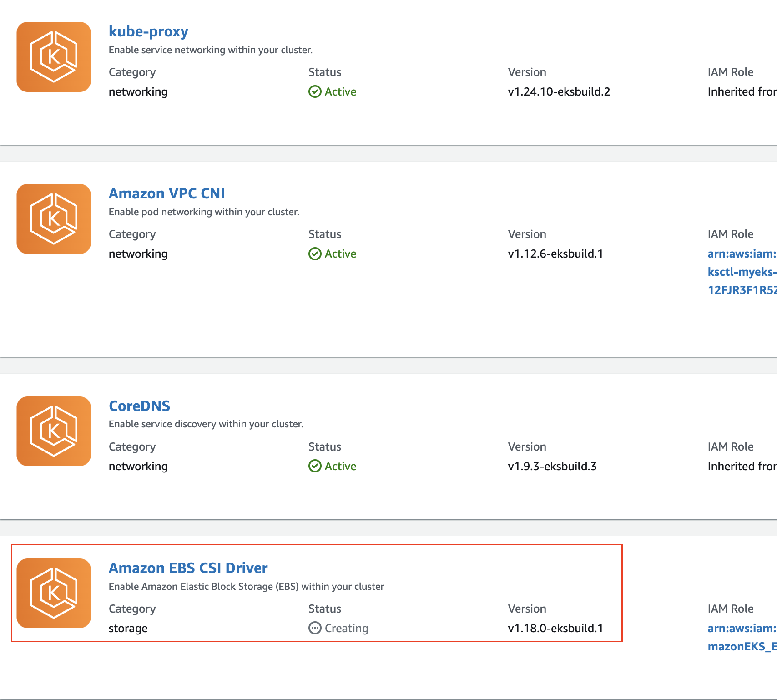Click the CoreDNS add-on icon
Viewport: 777px width, 700px height.
tap(54, 431)
